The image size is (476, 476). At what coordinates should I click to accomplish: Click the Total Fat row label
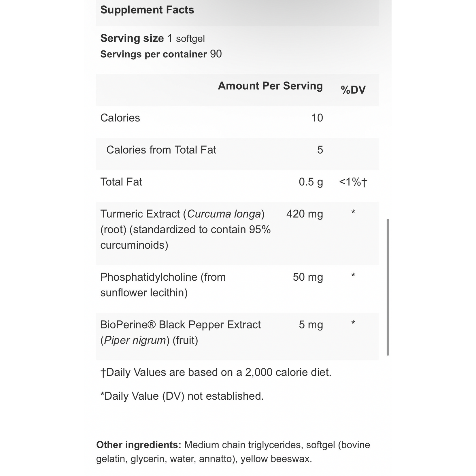pos(121,182)
